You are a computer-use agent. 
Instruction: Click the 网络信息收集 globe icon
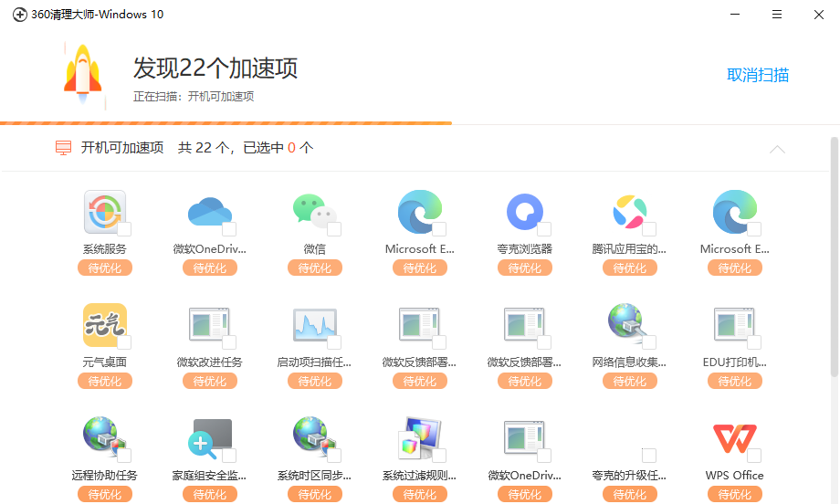(x=626, y=323)
